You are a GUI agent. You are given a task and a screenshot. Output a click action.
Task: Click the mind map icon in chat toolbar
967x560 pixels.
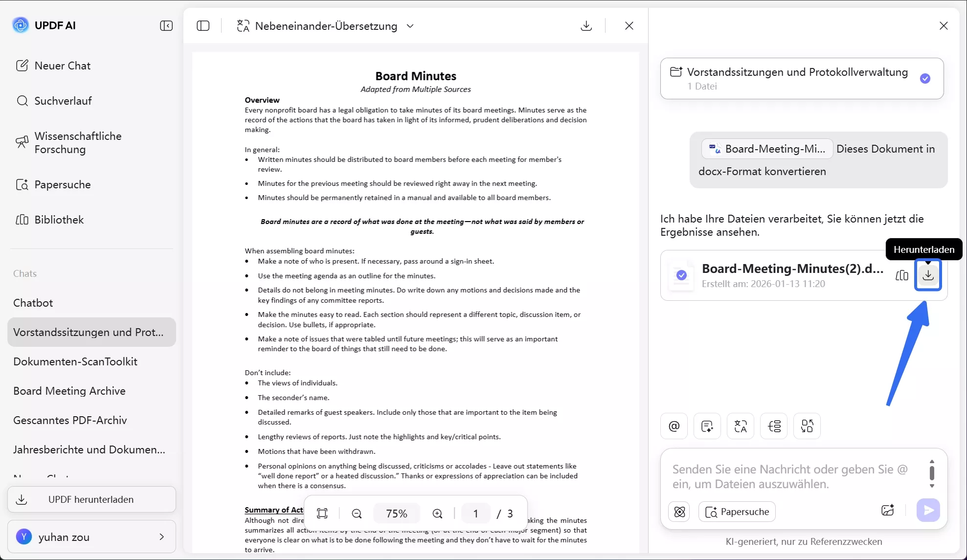click(774, 426)
